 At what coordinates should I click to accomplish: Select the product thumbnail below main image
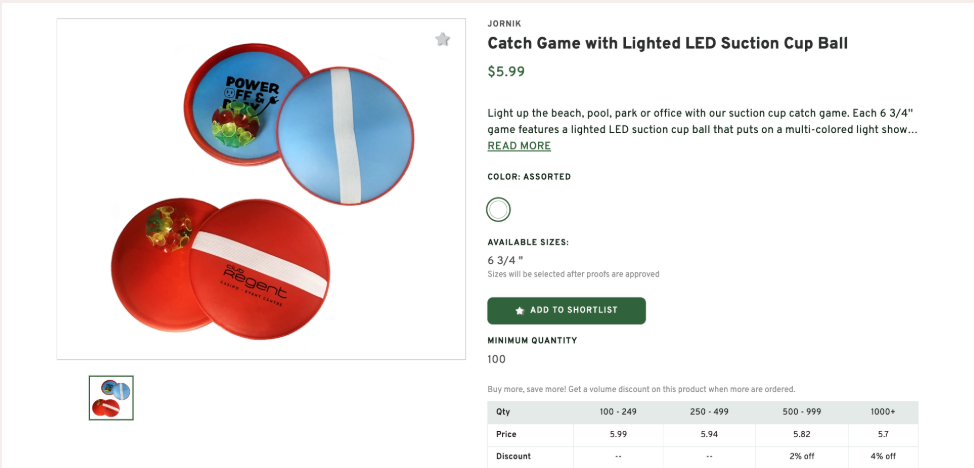(x=111, y=397)
